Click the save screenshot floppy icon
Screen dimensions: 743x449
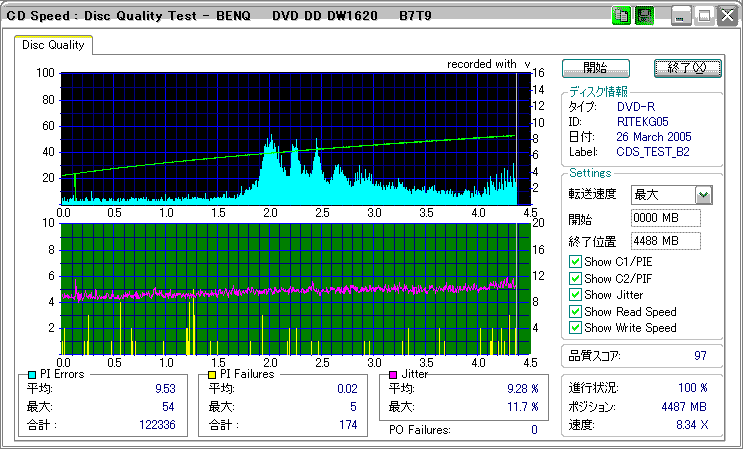(x=644, y=16)
